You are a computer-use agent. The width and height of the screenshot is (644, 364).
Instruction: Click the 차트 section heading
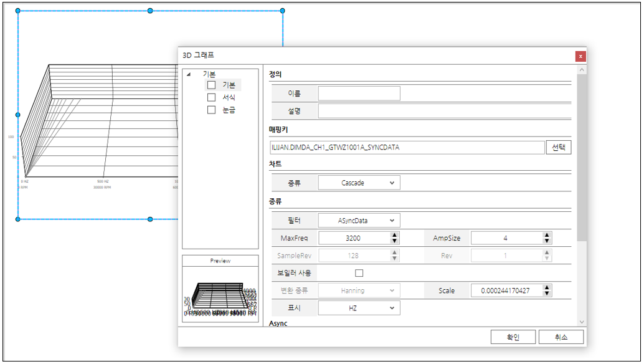click(275, 164)
